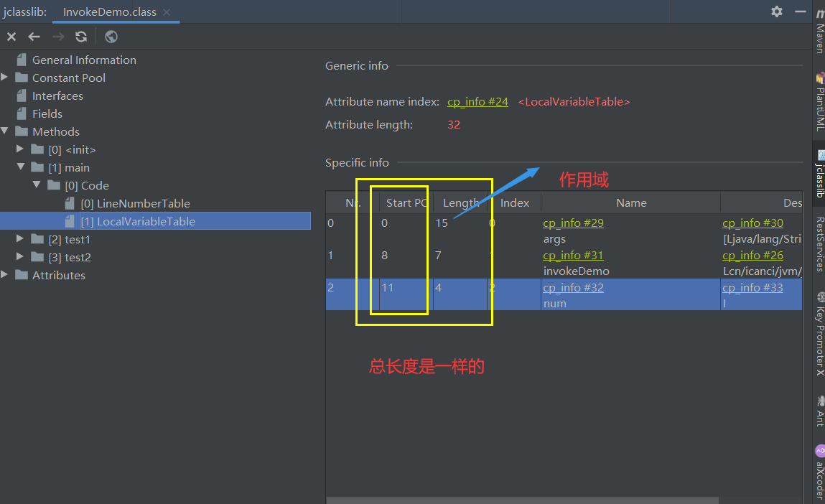Select Interfaces tree item
The image size is (825, 504).
pos(57,95)
